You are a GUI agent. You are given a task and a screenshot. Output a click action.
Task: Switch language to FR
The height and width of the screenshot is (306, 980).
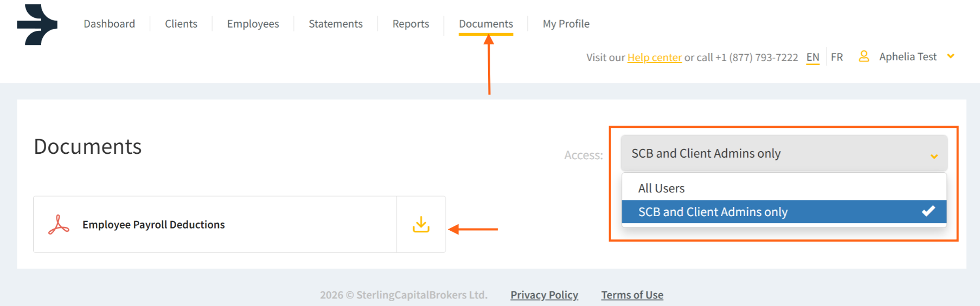(x=837, y=57)
